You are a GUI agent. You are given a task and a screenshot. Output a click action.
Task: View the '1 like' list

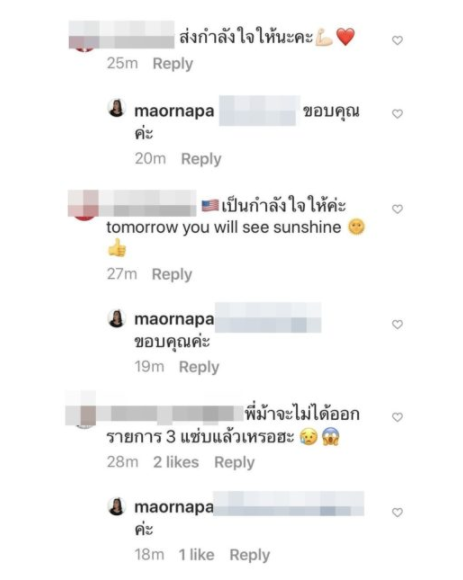[196, 555]
